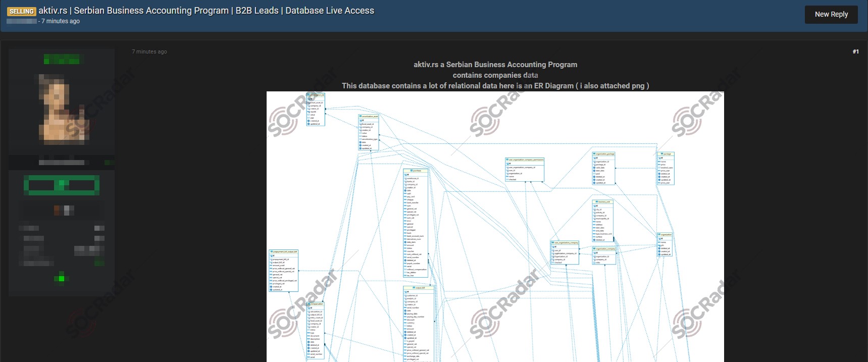
Task: Click the "amortization_asset" table header in diagram
Action: pos(368,116)
